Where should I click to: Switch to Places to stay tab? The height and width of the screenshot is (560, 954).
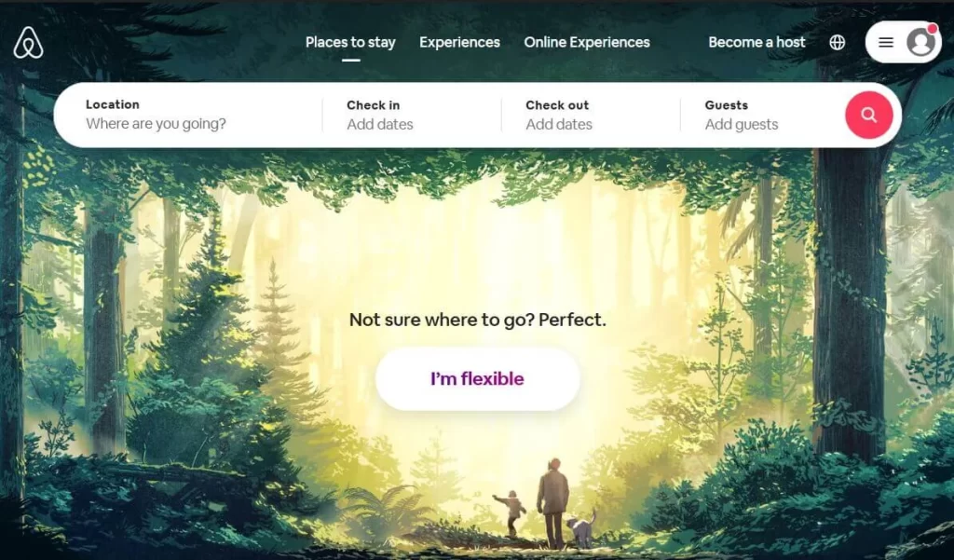coord(350,43)
